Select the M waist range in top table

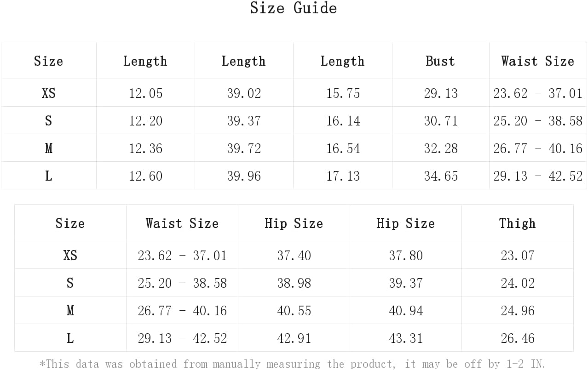point(538,148)
